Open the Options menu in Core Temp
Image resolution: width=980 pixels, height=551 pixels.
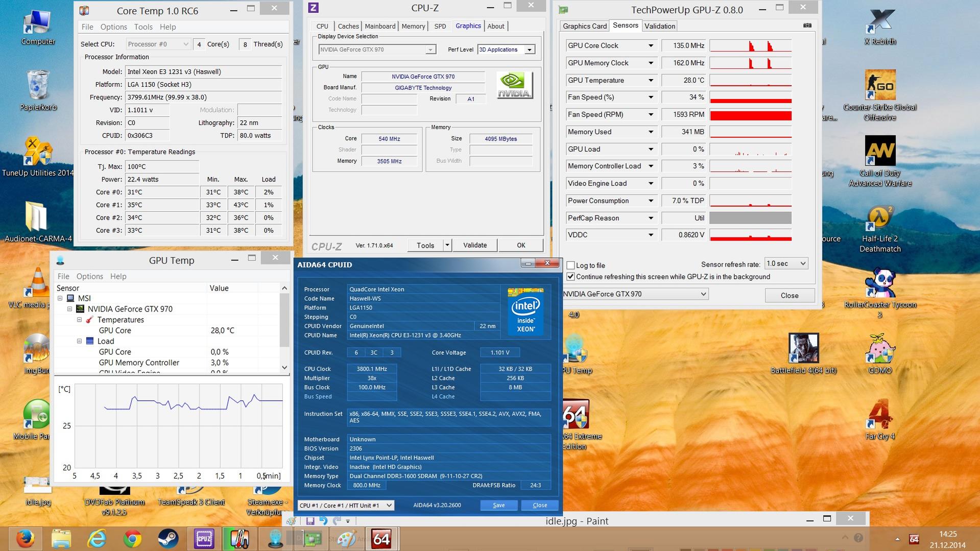(113, 27)
